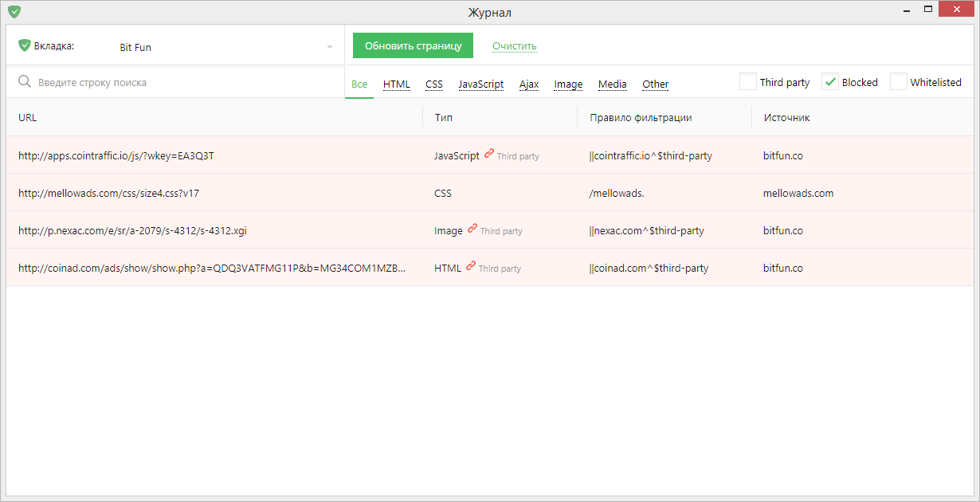This screenshot has height=502, width=980.
Task: Click the green shield icon beside Вкладка
Action: pyautogui.click(x=25, y=45)
